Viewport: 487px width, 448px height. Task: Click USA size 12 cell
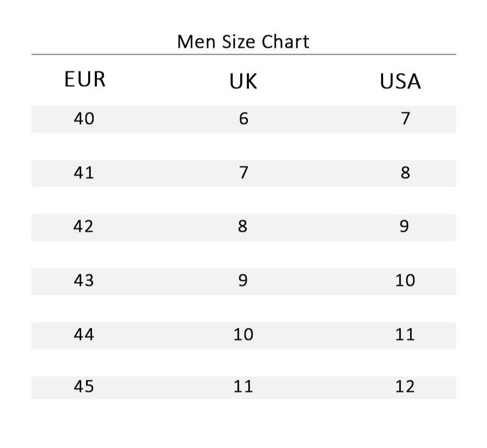pyautogui.click(x=405, y=387)
